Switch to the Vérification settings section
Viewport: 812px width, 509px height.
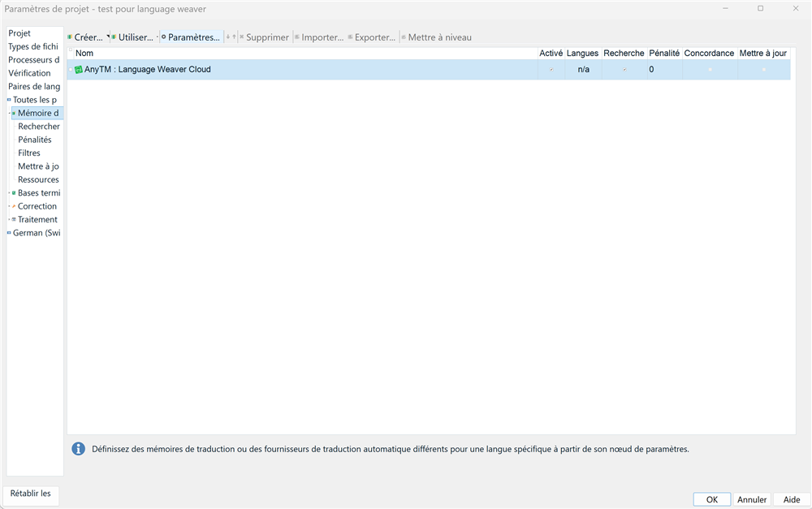(x=32, y=72)
